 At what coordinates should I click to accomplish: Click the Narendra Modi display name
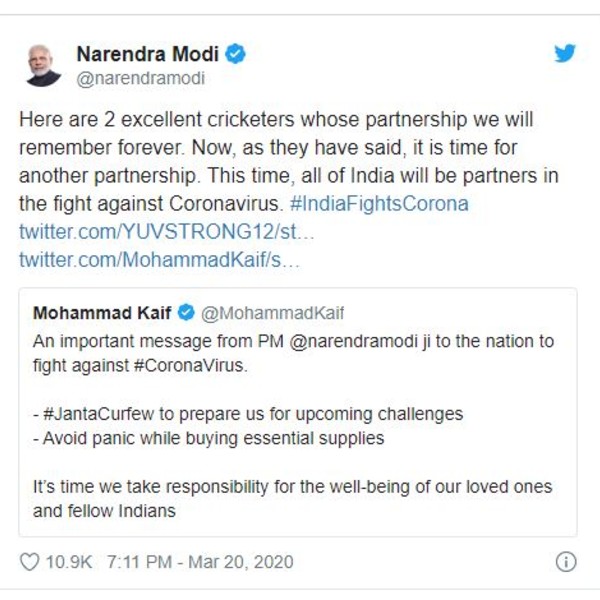click(147, 53)
